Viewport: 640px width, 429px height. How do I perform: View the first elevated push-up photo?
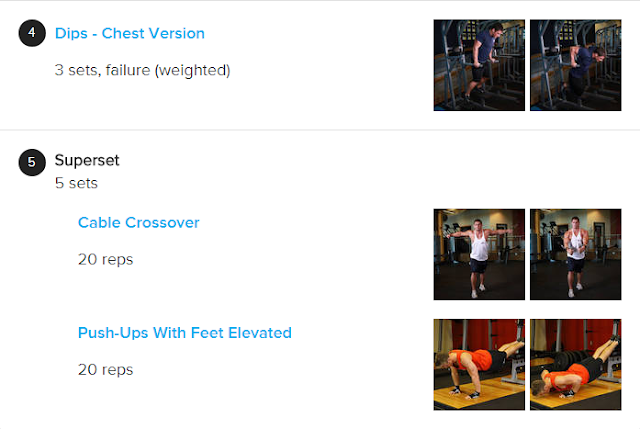(x=479, y=364)
